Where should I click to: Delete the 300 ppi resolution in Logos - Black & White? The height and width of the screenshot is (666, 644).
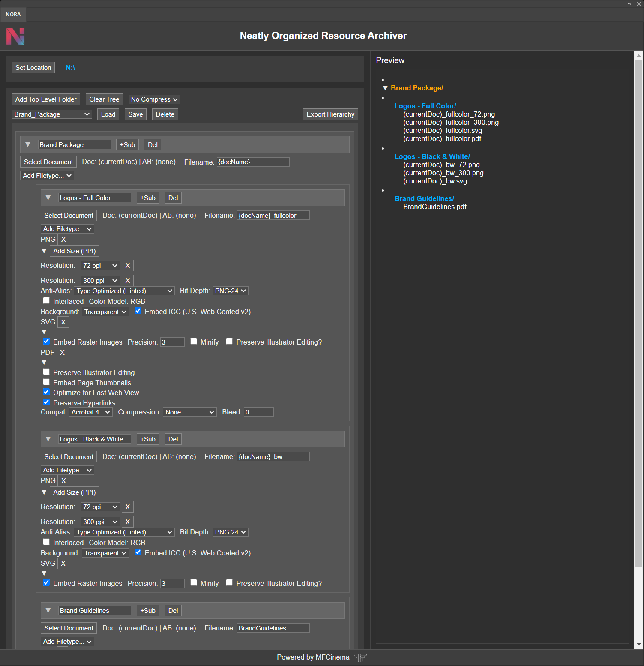127,522
